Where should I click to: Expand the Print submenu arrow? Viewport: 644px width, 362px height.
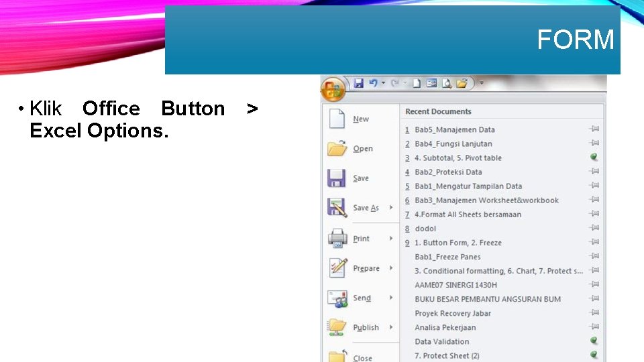point(391,239)
